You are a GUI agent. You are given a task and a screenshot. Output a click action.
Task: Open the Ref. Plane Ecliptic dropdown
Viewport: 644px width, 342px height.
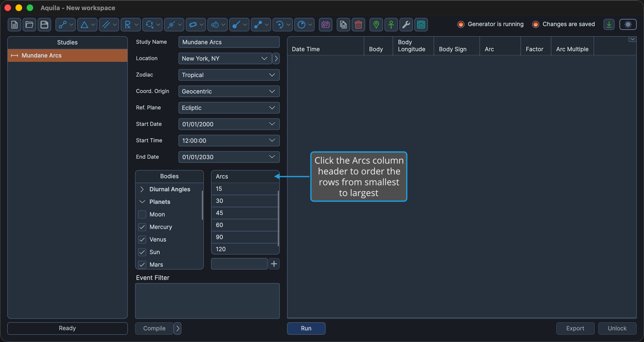click(229, 108)
